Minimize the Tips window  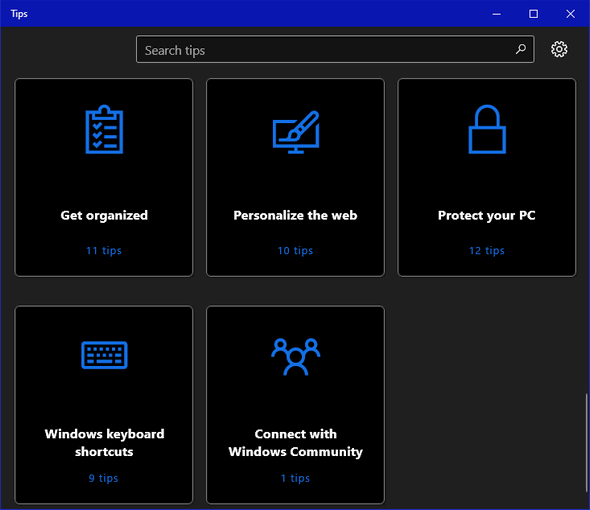tap(497, 14)
